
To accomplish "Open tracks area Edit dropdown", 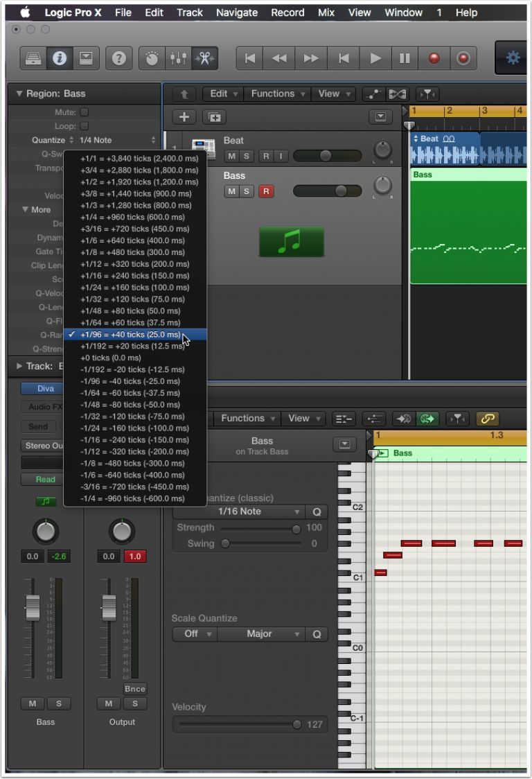I will point(223,94).
